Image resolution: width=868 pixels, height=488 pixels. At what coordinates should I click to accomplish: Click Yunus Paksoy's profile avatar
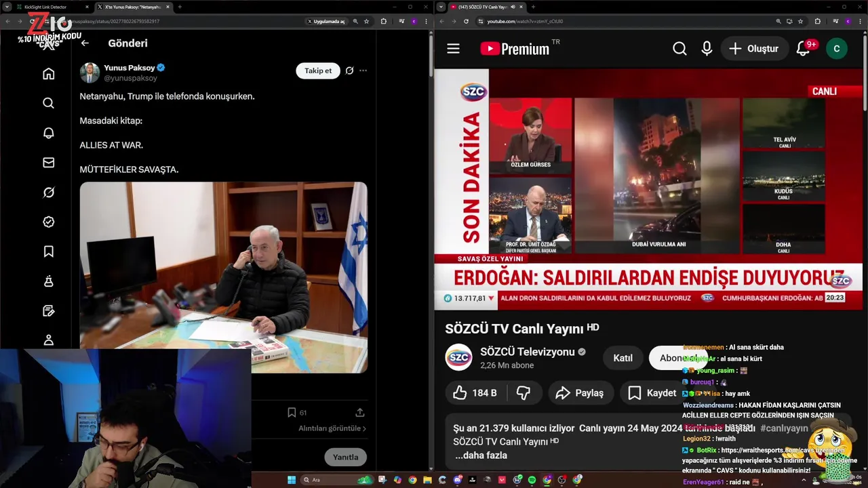[x=90, y=73]
